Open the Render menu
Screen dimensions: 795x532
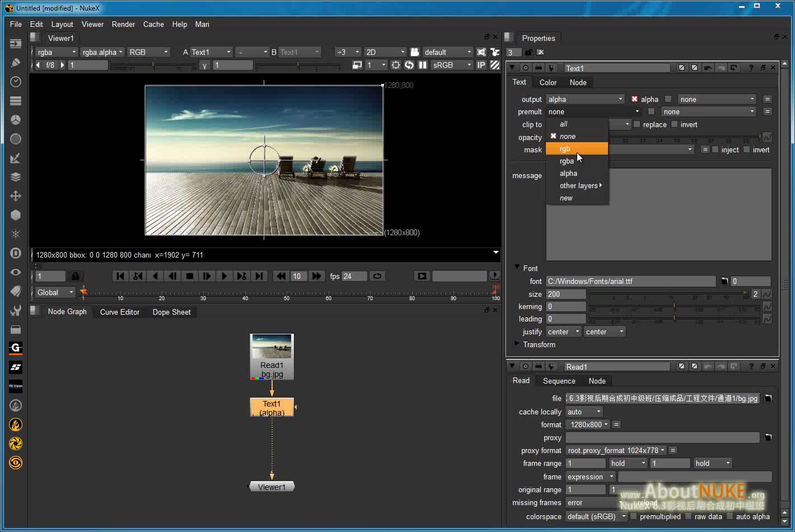click(x=123, y=24)
